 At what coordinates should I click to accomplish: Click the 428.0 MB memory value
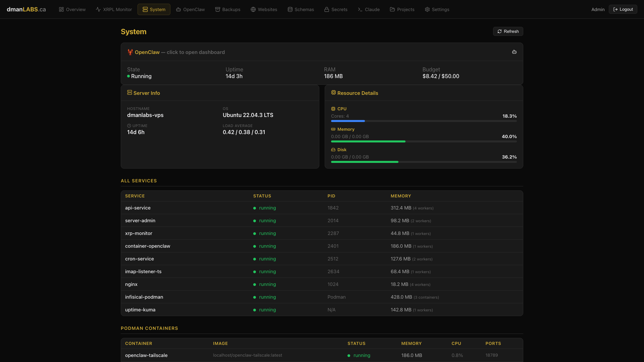tap(401, 297)
